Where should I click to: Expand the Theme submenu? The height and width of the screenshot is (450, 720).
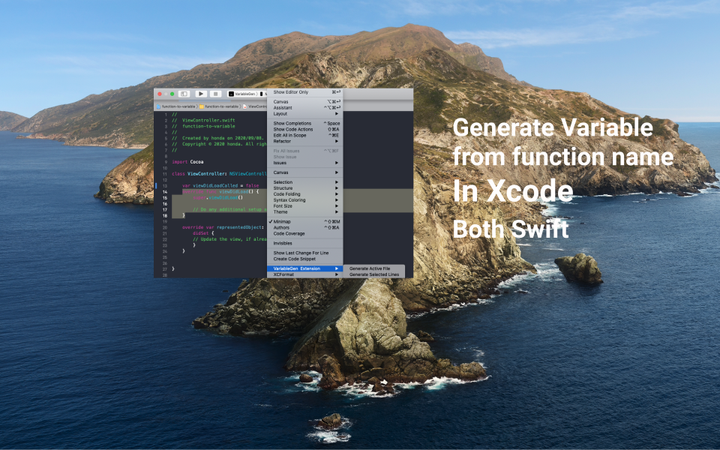tap(305, 212)
